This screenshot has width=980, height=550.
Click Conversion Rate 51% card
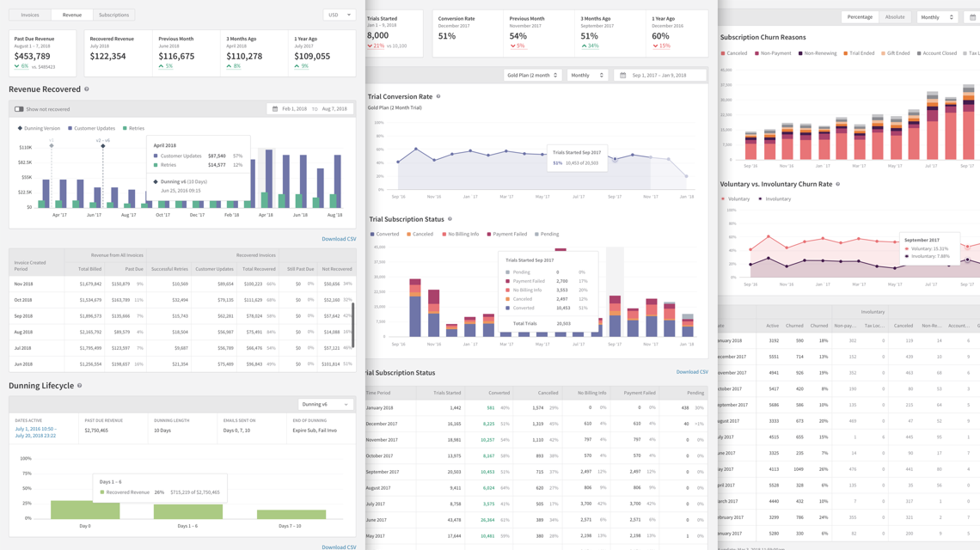469,34
